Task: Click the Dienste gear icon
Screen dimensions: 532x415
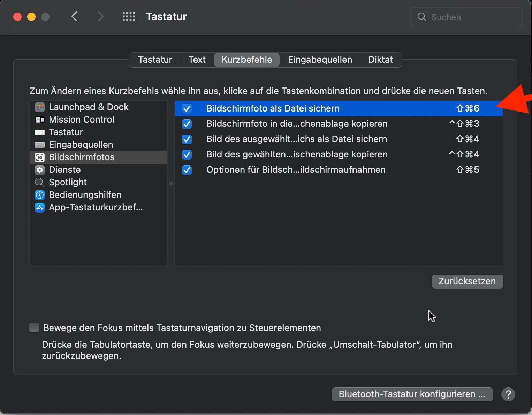Action: pos(40,170)
